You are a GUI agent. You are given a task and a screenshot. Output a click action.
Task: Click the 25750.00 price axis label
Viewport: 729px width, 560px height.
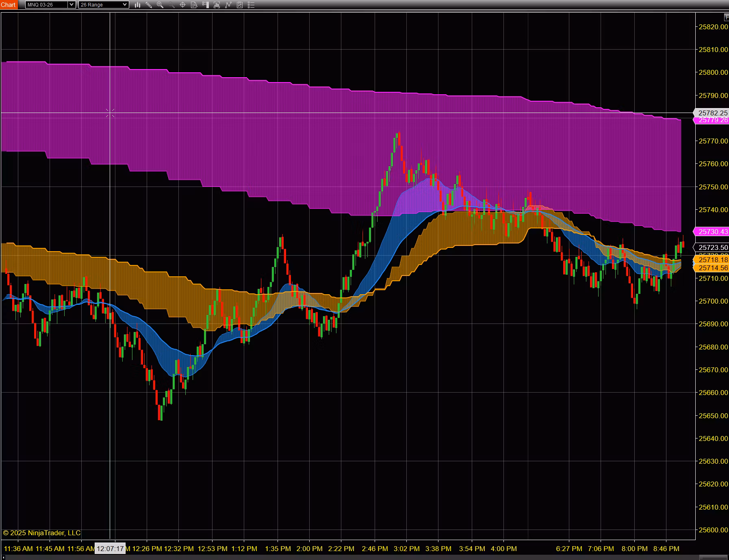713,187
